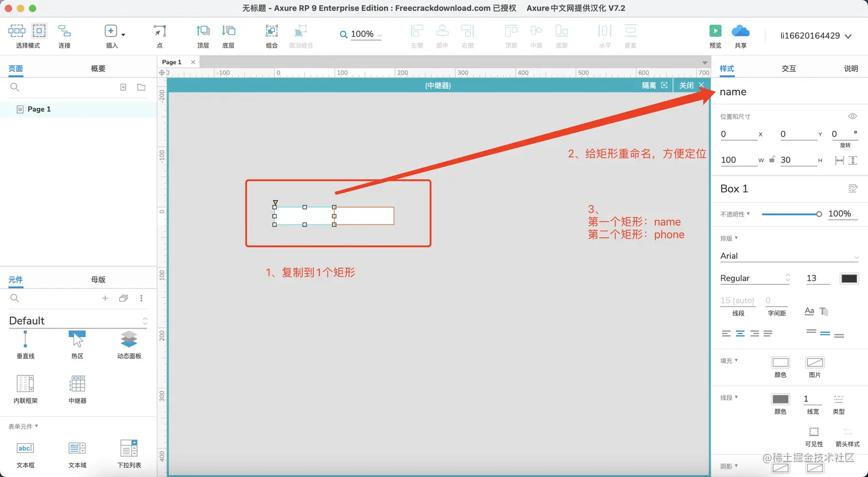Open the library stack icon
Screen dimensions: 868x477
[123, 298]
